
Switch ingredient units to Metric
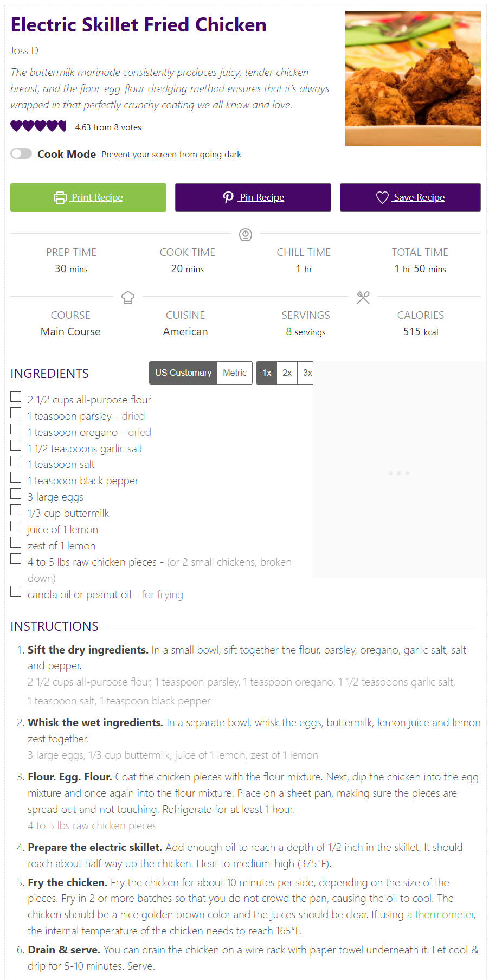click(235, 373)
